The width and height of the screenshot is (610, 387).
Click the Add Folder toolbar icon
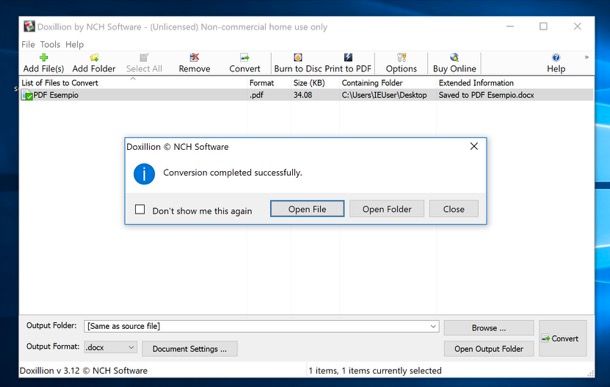[94, 58]
